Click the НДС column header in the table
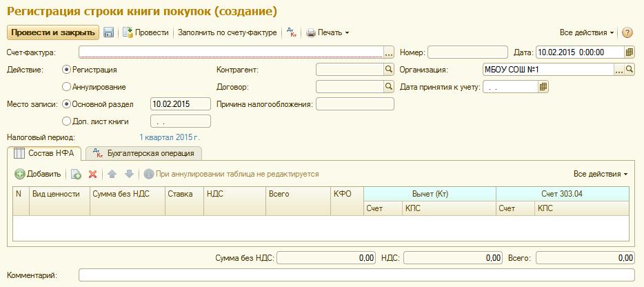Image resolution: width=644 pixels, height=287 pixels. click(235, 201)
